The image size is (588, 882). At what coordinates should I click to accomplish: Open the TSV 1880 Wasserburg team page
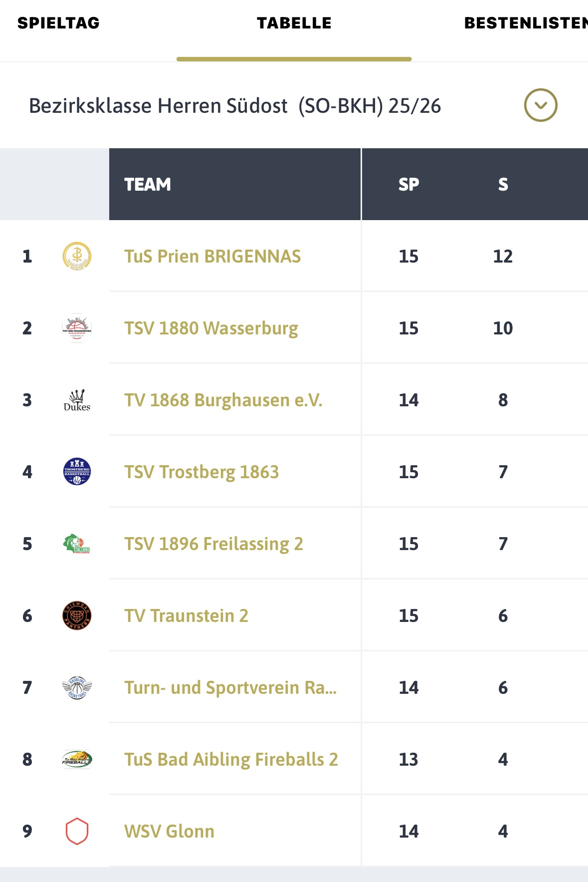tap(211, 328)
